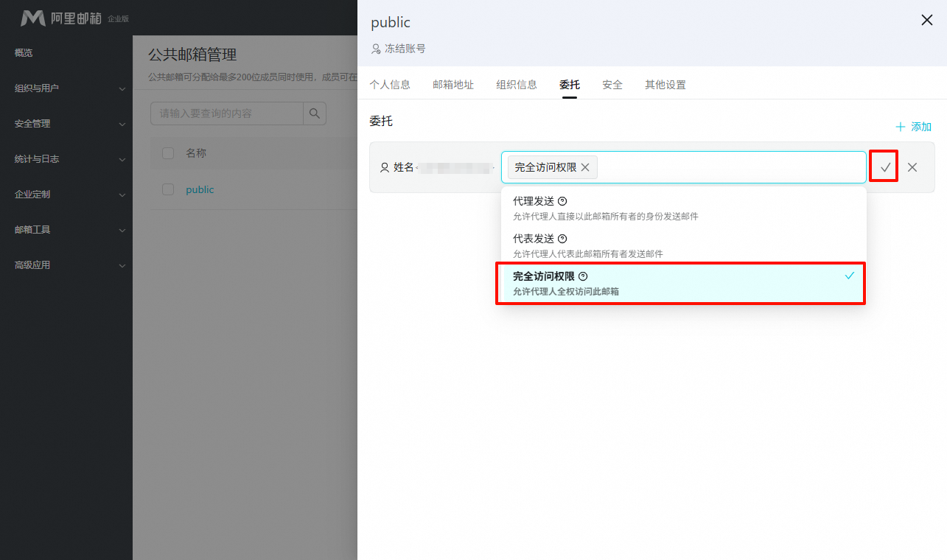The image size is (947, 560).
Task: Toggle the select-all checkbox beside 名称
Action: [x=168, y=153]
